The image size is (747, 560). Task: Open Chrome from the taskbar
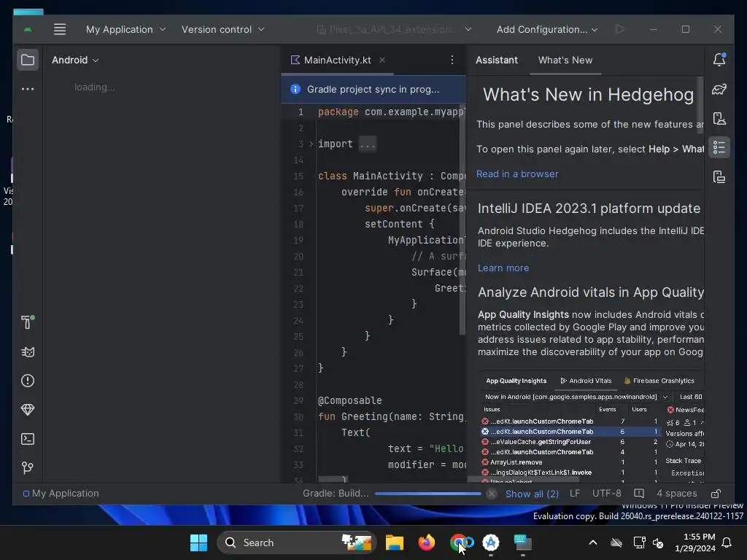click(x=459, y=542)
